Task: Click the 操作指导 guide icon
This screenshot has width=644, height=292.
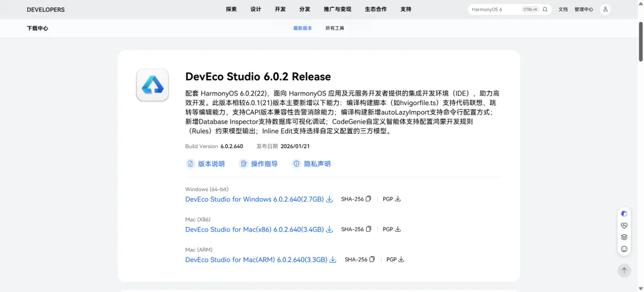Action: click(243, 164)
